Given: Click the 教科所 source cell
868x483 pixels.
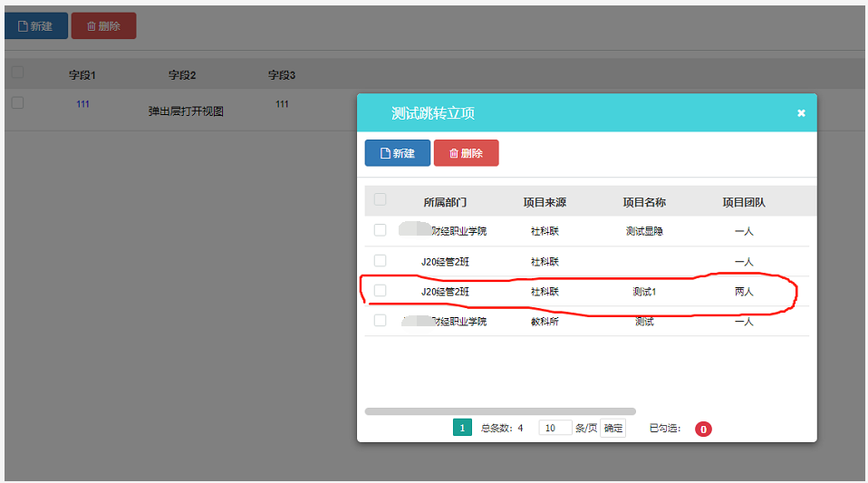Looking at the screenshot, I should pyautogui.click(x=545, y=322).
